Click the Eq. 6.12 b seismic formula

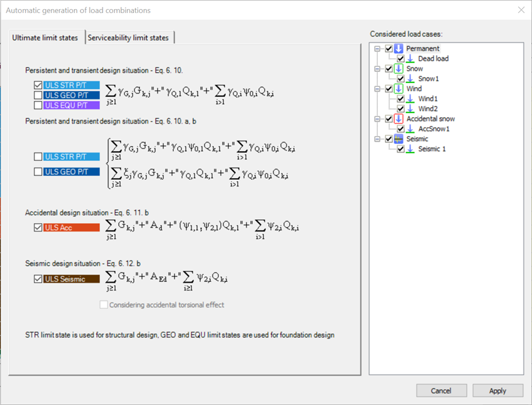point(166,280)
